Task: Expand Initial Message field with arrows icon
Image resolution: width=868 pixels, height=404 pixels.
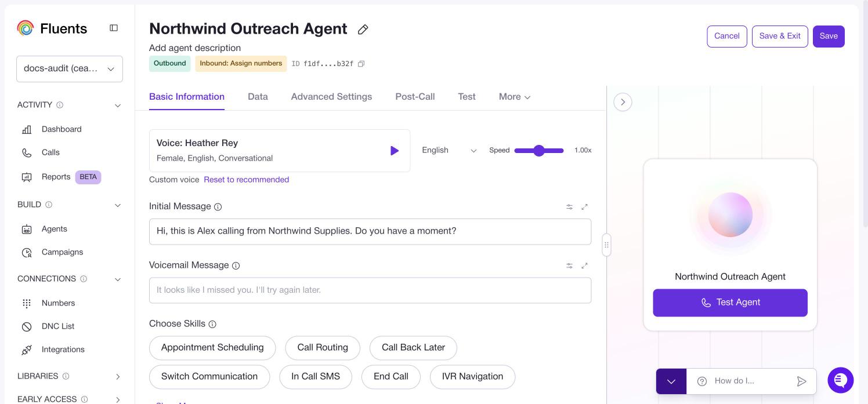Action: point(584,207)
